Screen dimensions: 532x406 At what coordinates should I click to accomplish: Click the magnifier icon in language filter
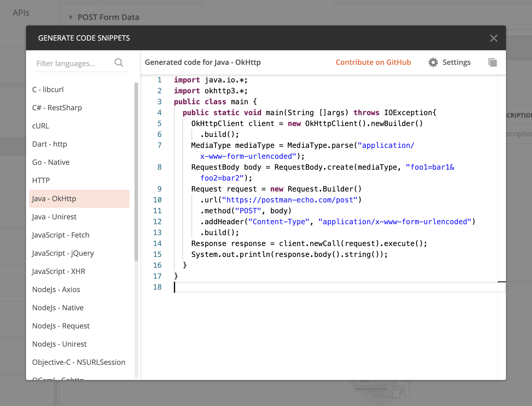[x=119, y=63]
